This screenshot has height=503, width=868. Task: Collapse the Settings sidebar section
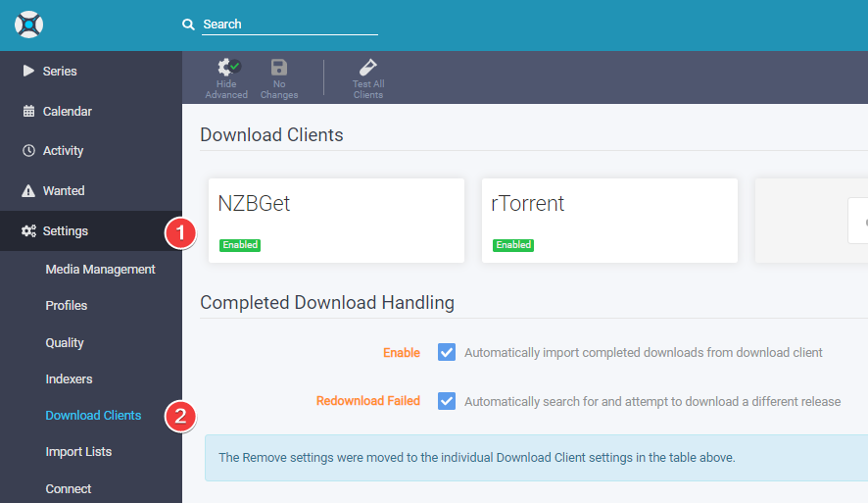coord(66,231)
